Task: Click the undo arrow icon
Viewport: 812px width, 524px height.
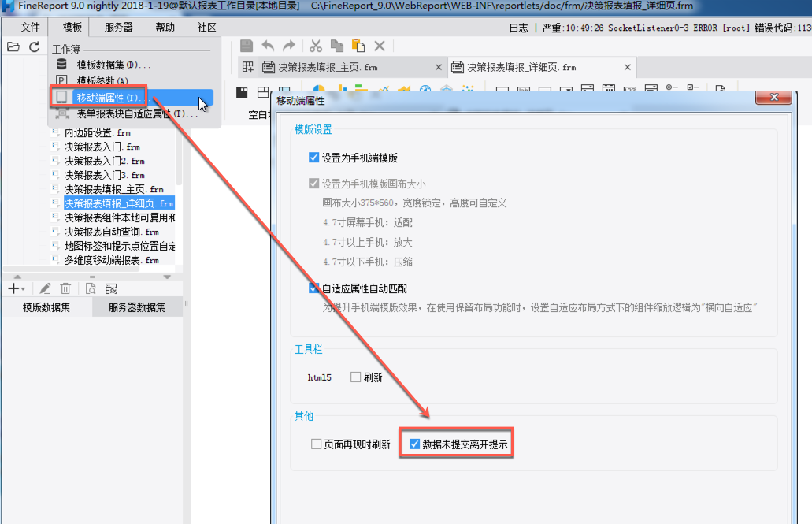Action: (x=268, y=46)
